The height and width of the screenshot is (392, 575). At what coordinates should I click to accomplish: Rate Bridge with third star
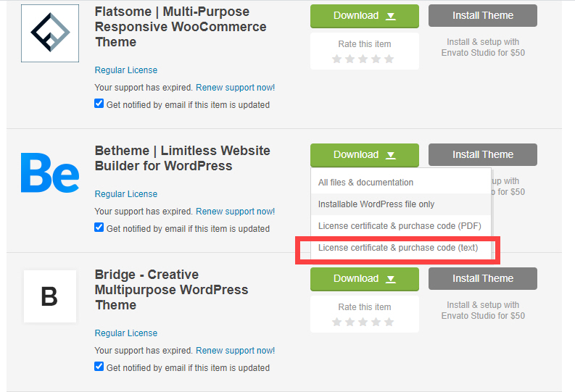pos(363,322)
